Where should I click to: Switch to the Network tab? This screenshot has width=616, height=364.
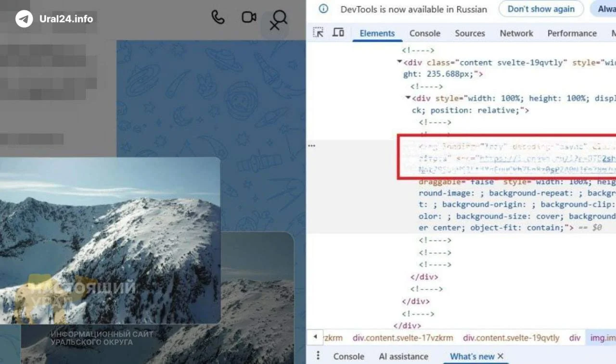(516, 33)
